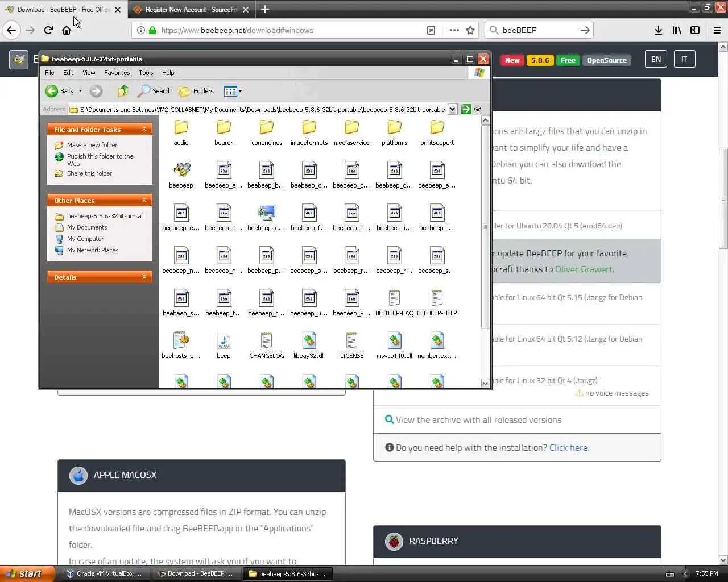Open the Help menu

coord(168,73)
